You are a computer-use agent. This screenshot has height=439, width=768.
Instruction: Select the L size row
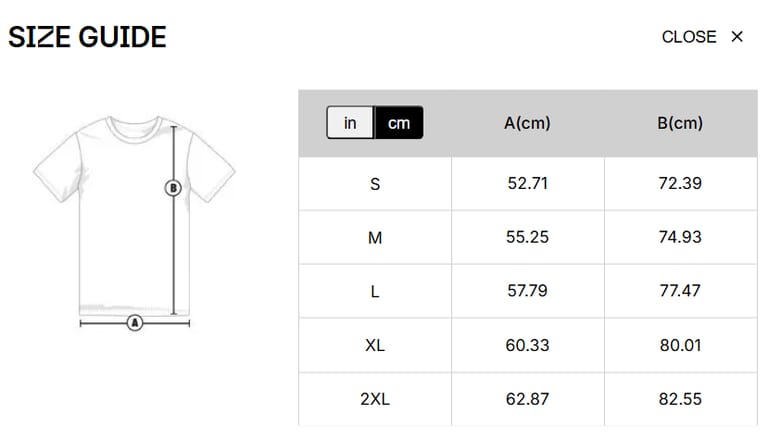tap(375, 291)
